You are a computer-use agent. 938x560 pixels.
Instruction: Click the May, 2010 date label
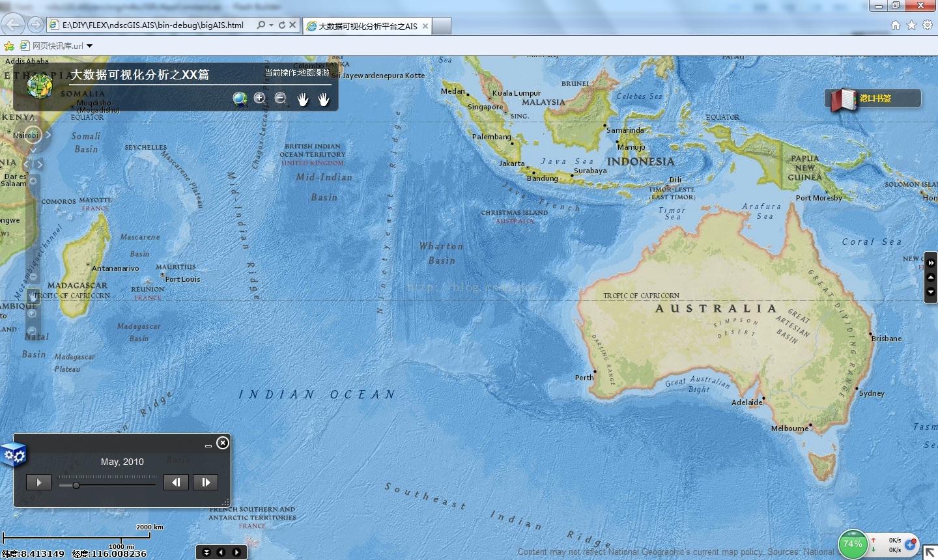tap(122, 462)
